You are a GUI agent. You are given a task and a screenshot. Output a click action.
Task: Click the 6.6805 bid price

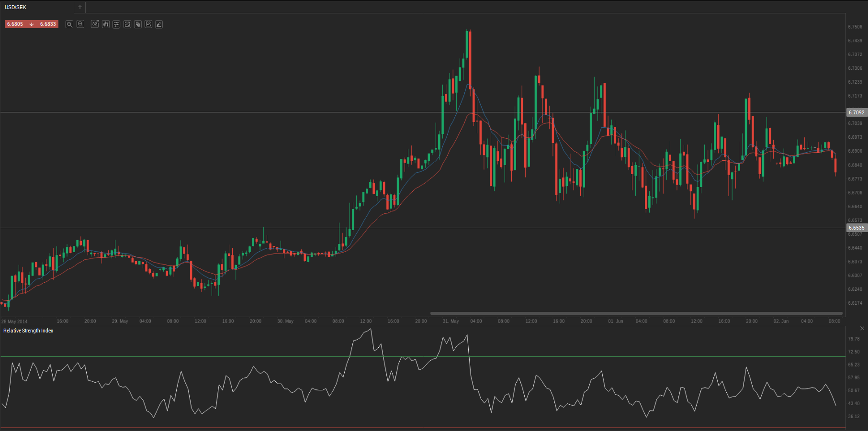click(x=15, y=24)
